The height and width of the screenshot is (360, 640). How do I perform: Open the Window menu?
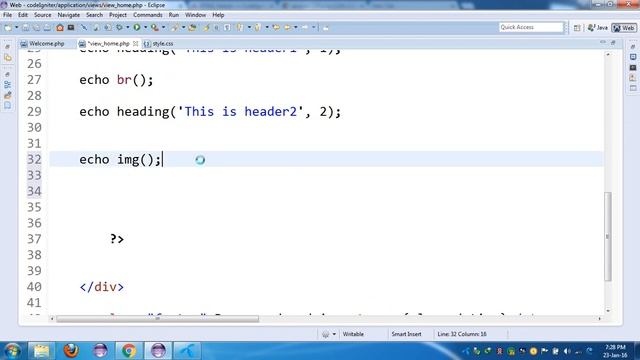click(x=196, y=15)
